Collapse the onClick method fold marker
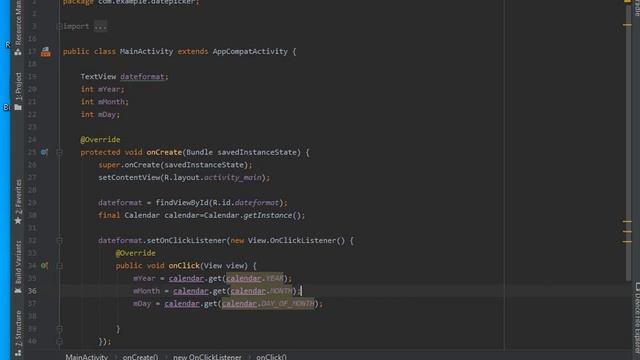 coord(59,266)
